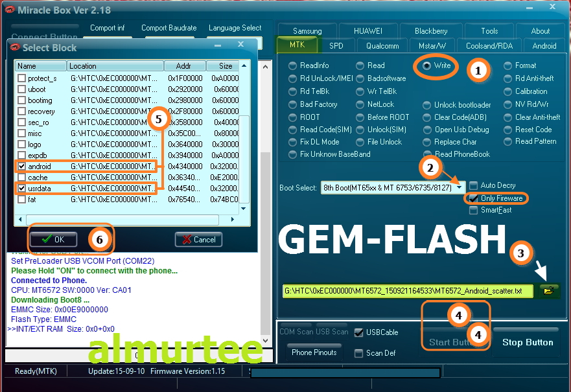
Task: Click USB Scan button
Action: 332,332
